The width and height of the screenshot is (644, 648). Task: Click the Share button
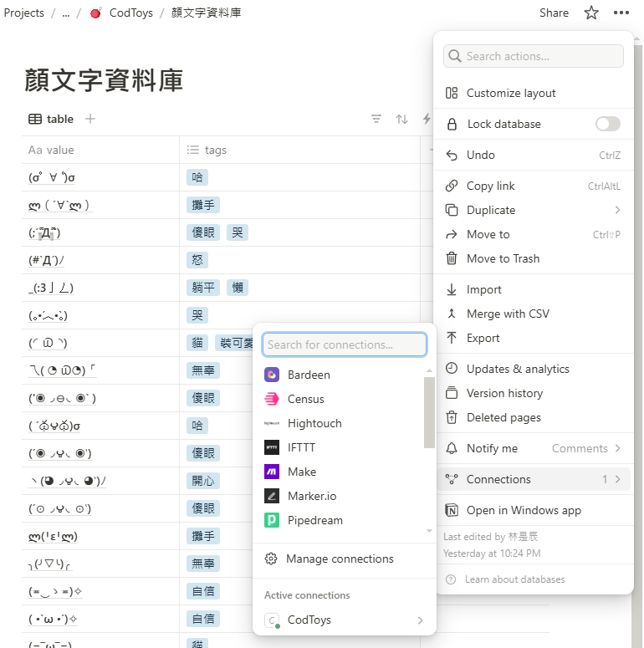pyautogui.click(x=554, y=13)
